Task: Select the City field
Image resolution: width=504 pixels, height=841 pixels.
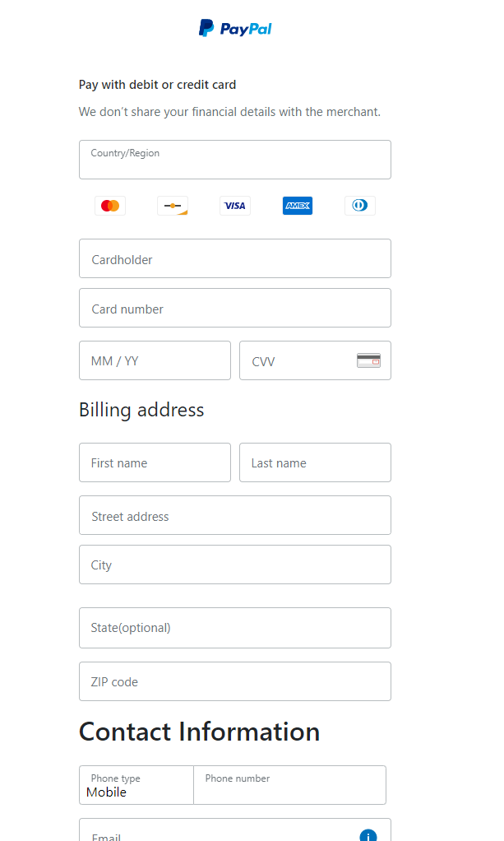Action: [x=235, y=565]
